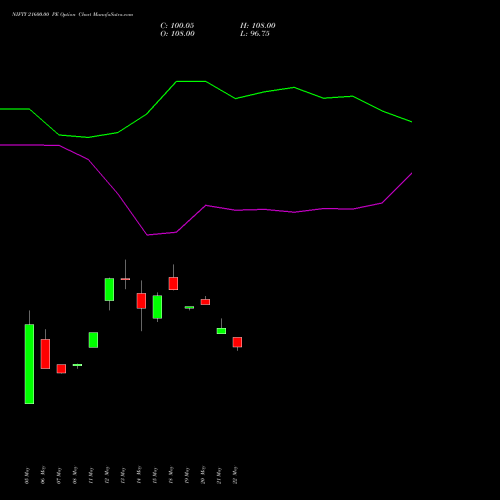Select the red 06 May candle
The height and width of the screenshot is (500, 500).
[x=45, y=354]
